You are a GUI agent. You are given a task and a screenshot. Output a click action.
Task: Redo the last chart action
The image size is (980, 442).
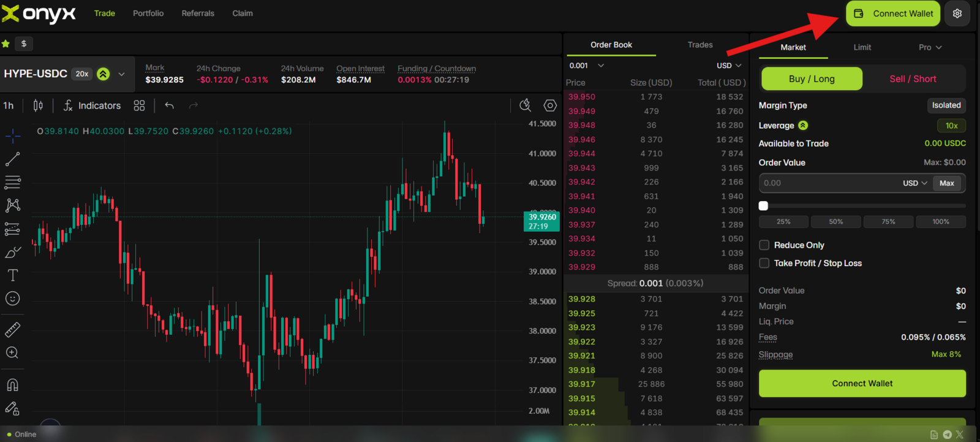(x=194, y=105)
